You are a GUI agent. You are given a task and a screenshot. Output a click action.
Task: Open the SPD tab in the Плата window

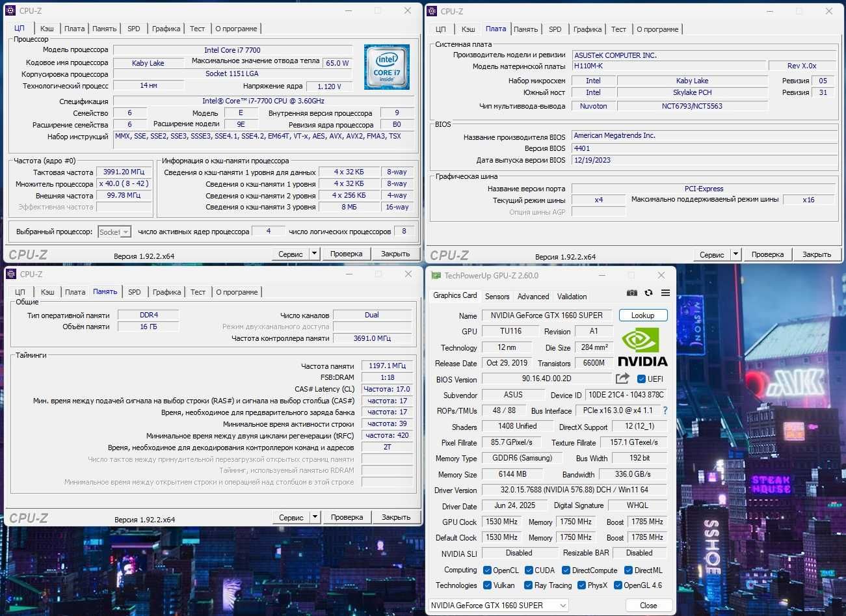point(555,29)
